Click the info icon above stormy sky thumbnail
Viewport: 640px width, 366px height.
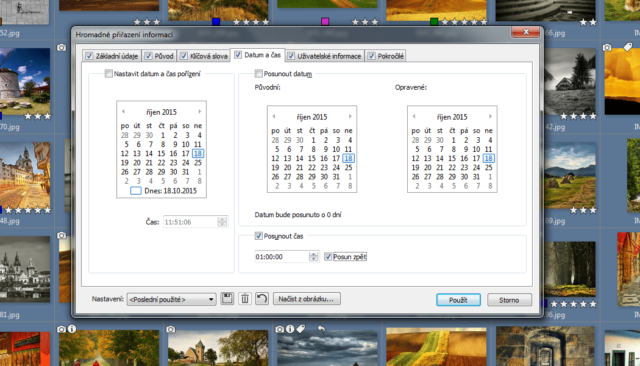click(x=290, y=328)
